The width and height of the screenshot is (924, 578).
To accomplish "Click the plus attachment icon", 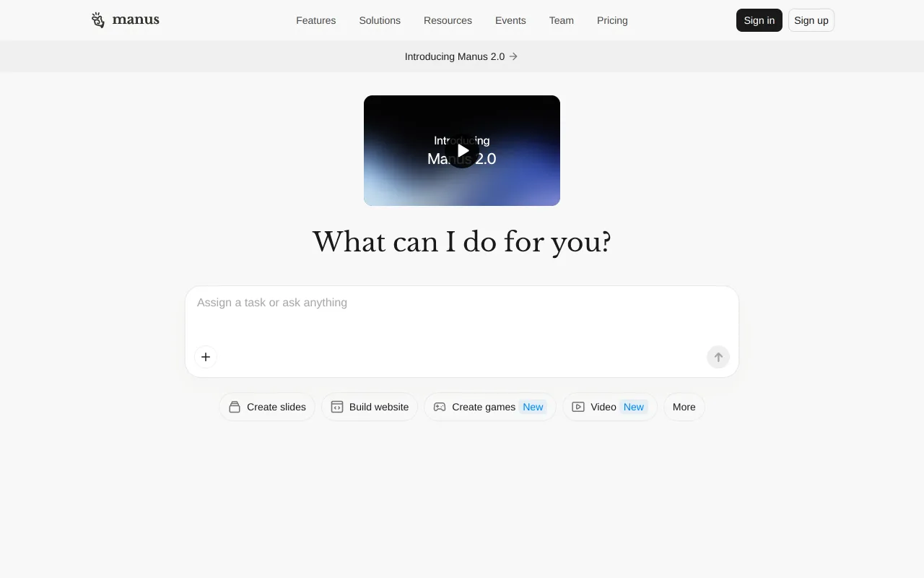I will (x=206, y=357).
